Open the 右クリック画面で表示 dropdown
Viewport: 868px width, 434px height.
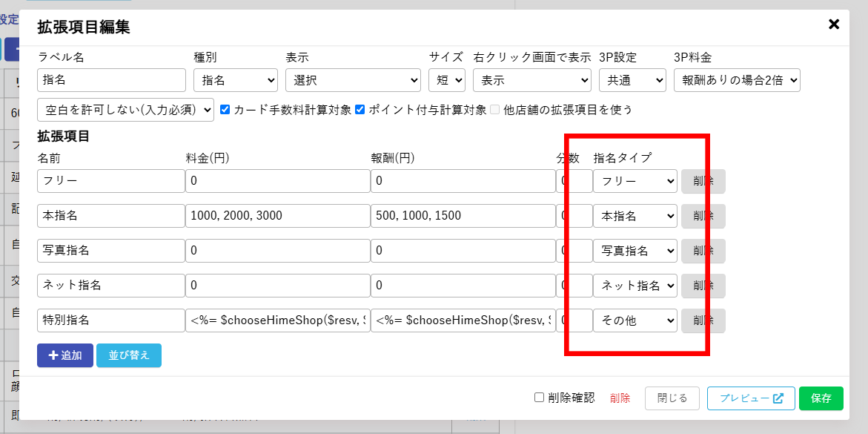tap(531, 79)
